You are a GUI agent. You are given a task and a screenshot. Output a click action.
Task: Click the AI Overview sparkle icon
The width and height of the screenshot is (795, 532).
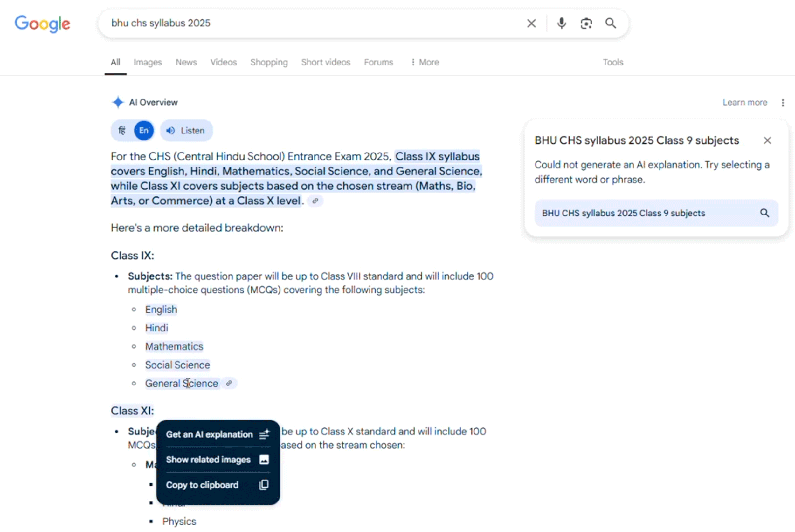click(x=117, y=102)
